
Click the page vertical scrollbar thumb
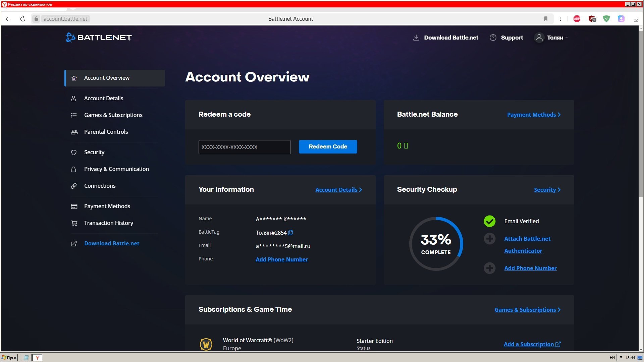pos(641,115)
